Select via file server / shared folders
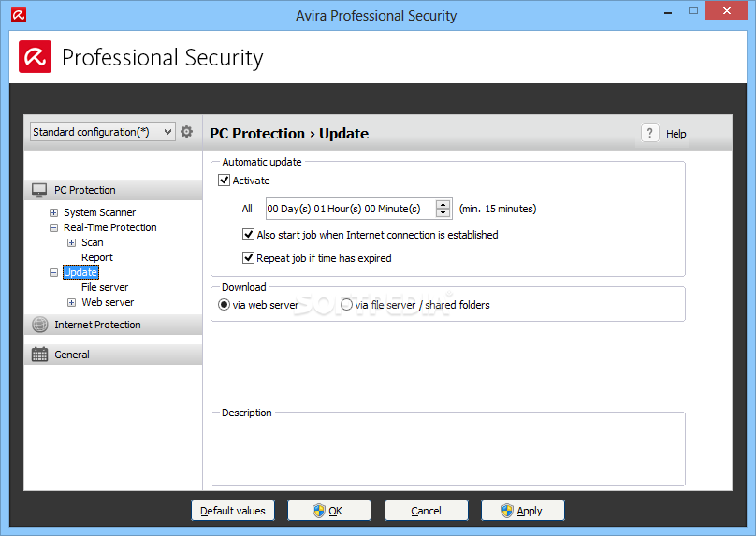This screenshot has height=536, width=756. 346,305
